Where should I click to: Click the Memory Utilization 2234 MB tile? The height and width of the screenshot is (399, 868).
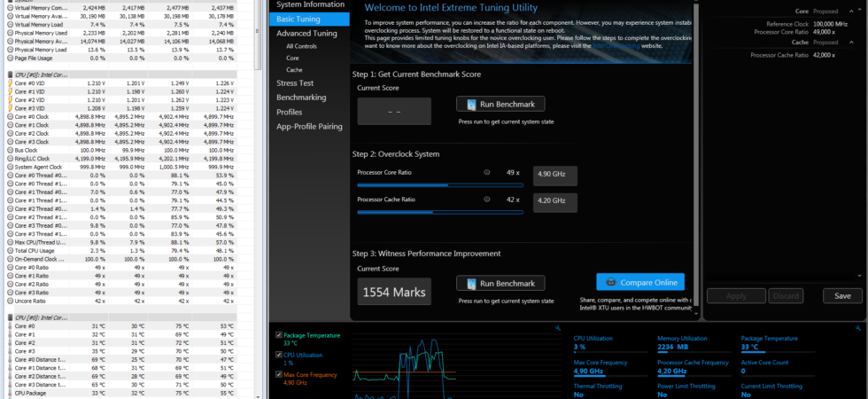point(694,344)
